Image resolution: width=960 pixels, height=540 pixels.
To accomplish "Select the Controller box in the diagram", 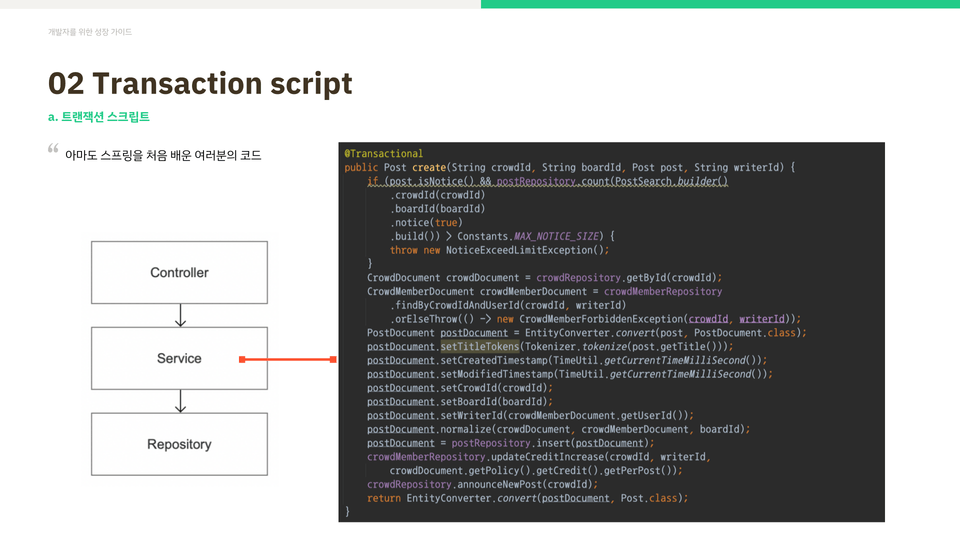I will click(180, 272).
